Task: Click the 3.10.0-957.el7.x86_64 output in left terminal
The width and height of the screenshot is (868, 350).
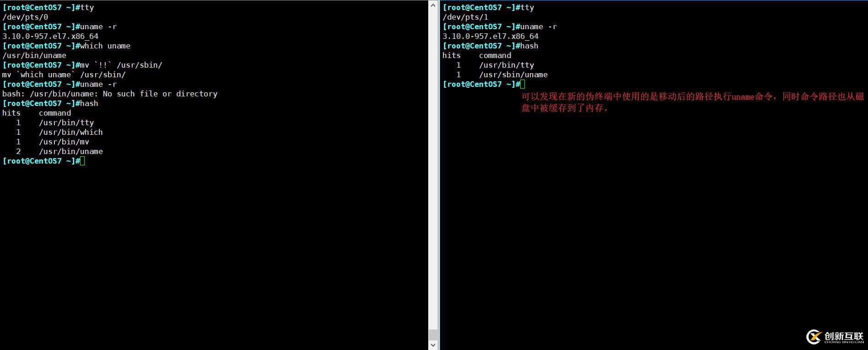Action: coord(50,36)
